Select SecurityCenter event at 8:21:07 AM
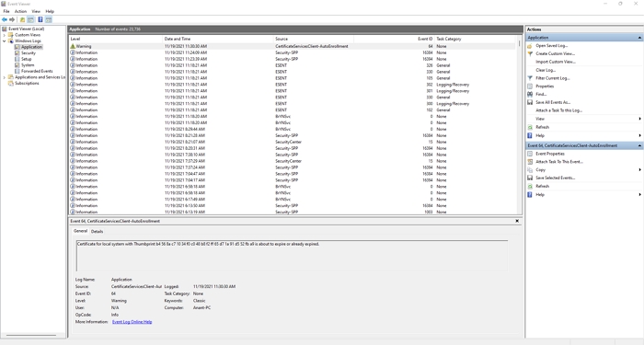This screenshot has width=644, height=345. [x=293, y=142]
